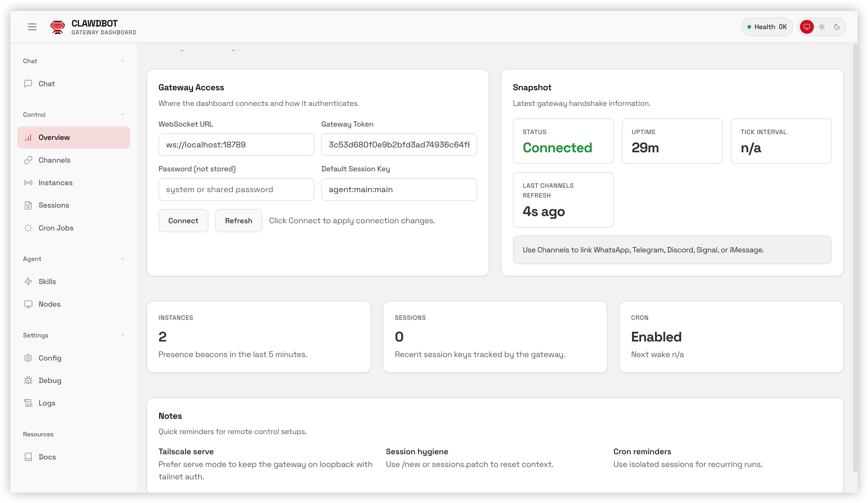The height and width of the screenshot is (503, 868).
Task: Click the hamburger menu icon
Action: [32, 27]
